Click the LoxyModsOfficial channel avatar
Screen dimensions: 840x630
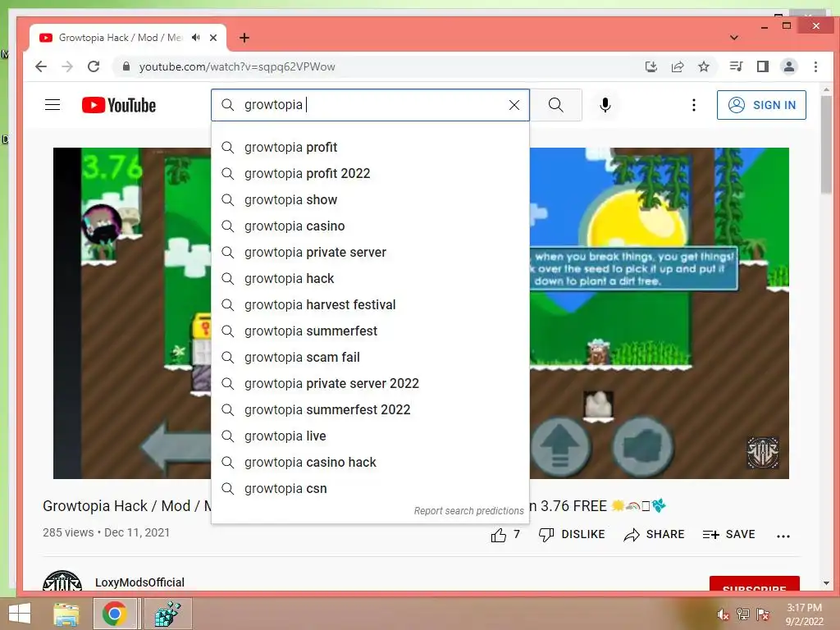(62, 582)
